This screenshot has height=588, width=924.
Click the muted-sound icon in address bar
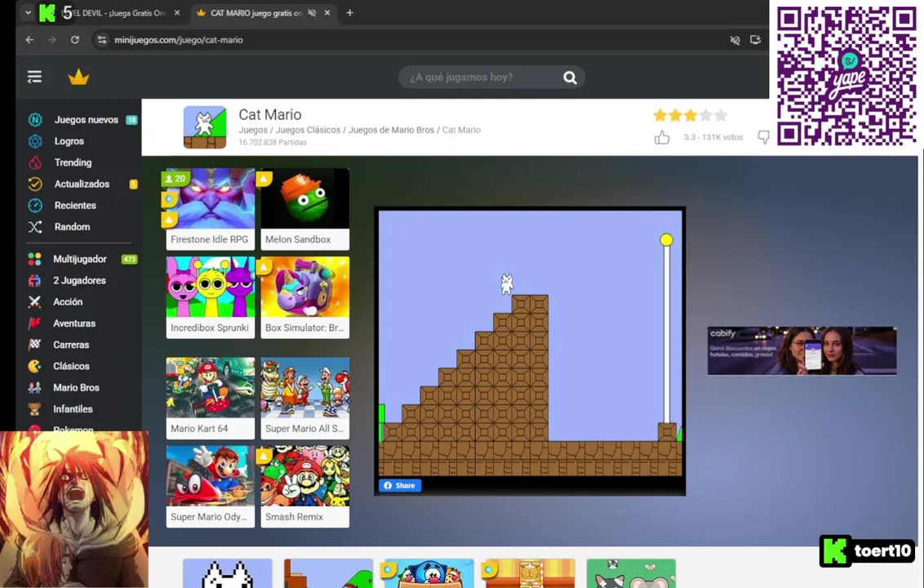[735, 40]
